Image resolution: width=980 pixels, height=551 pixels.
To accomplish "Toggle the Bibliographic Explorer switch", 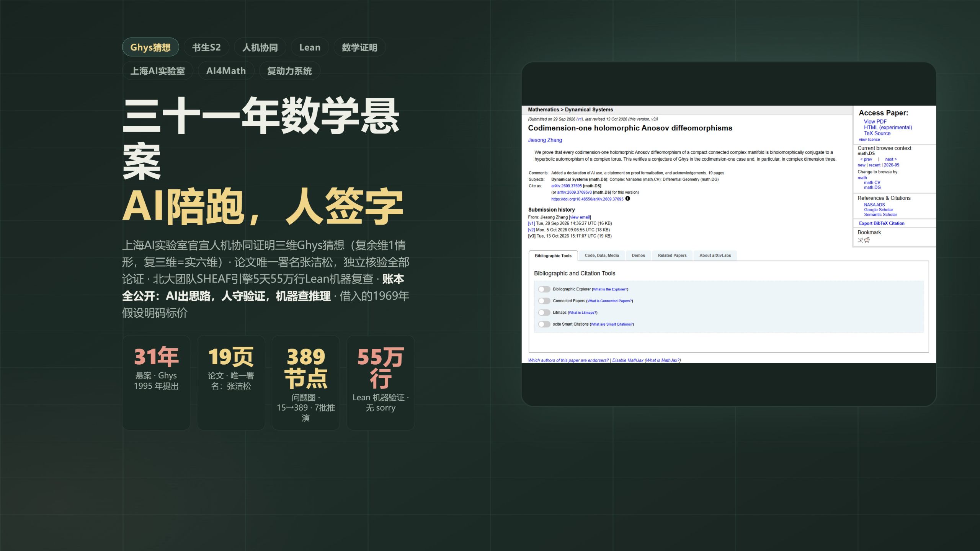I will pyautogui.click(x=544, y=289).
